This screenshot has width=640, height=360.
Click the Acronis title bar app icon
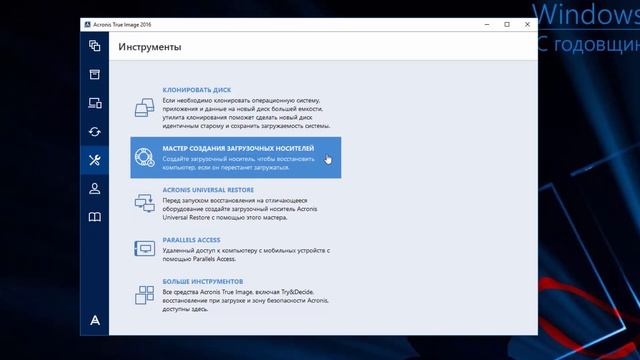pos(87,24)
